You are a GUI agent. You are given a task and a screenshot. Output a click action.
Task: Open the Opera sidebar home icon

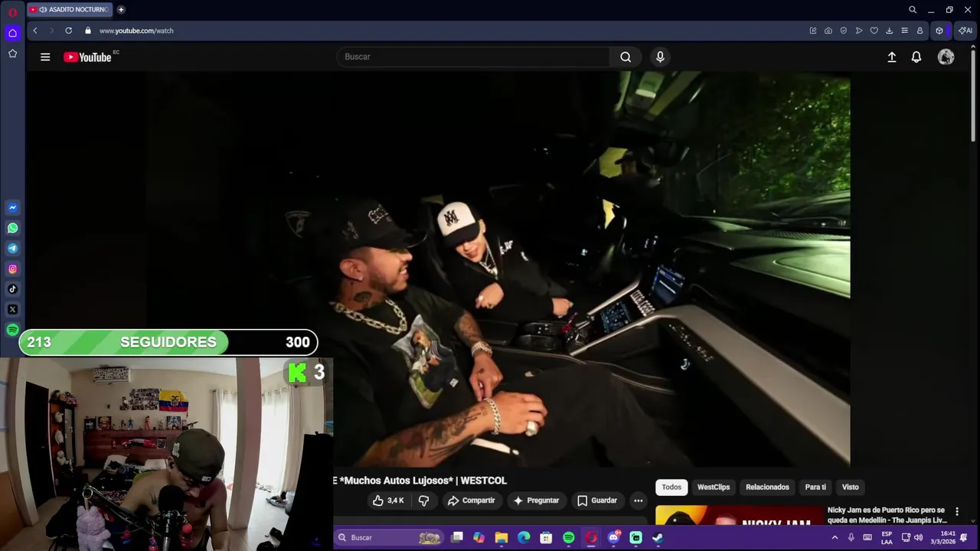(12, 33)
